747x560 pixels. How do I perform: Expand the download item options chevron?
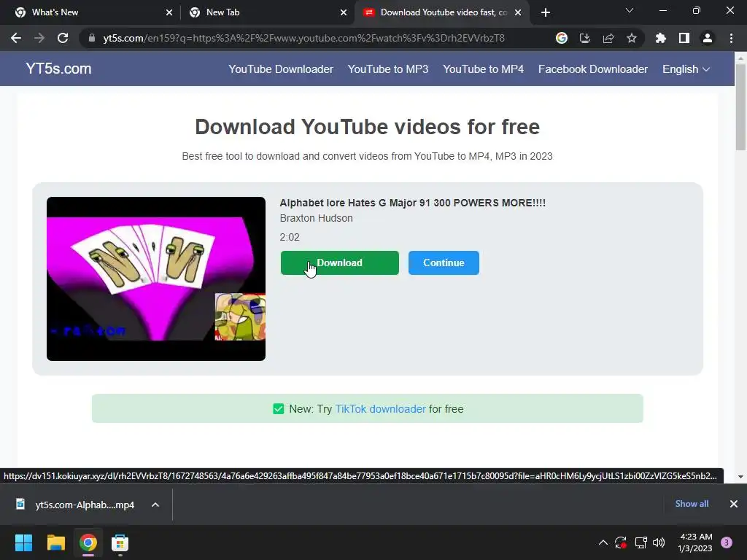point(155,505)
